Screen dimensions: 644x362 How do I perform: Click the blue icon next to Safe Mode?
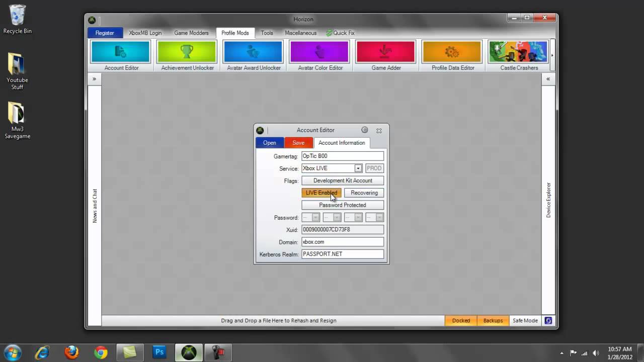[548, 320]
